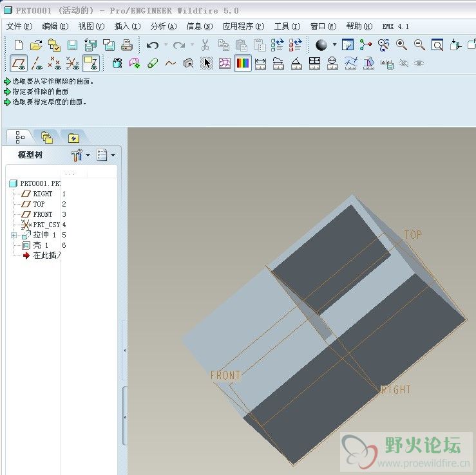Expand the 拉伸 1 feature node
The width and height of the screenshot is (476, 475).
[14, 235]
